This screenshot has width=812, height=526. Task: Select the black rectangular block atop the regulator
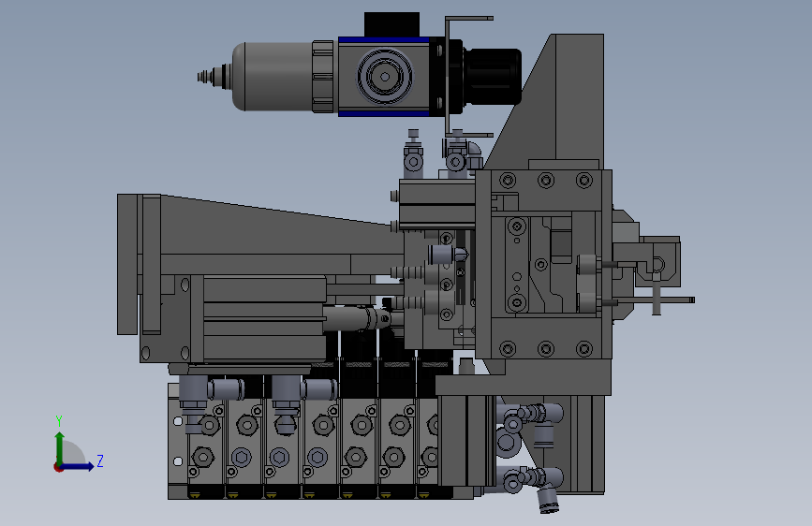pyautogui.click(x=391, y=24)
